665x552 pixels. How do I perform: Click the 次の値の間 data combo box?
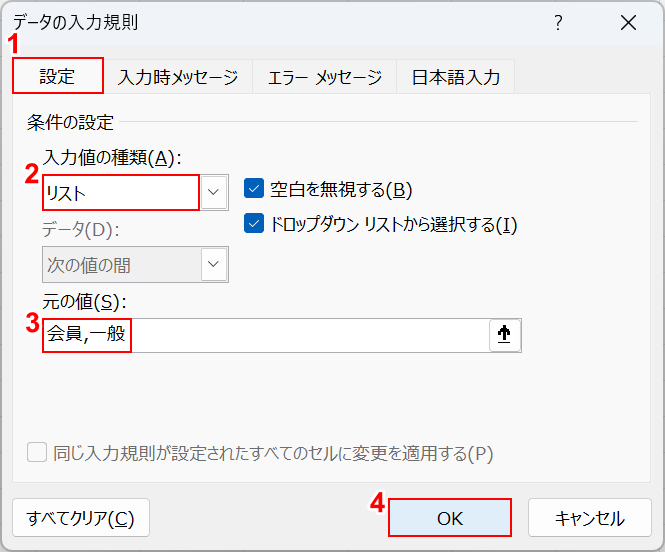120,265
